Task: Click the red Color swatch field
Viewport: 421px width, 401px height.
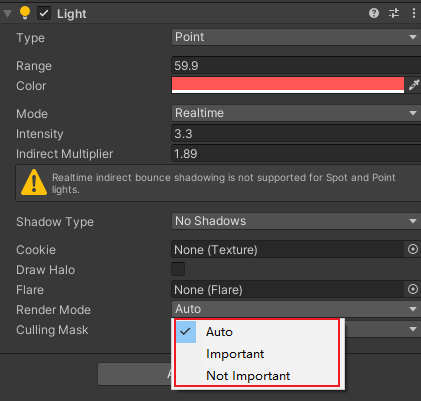Action: click(x=288, y=85)
